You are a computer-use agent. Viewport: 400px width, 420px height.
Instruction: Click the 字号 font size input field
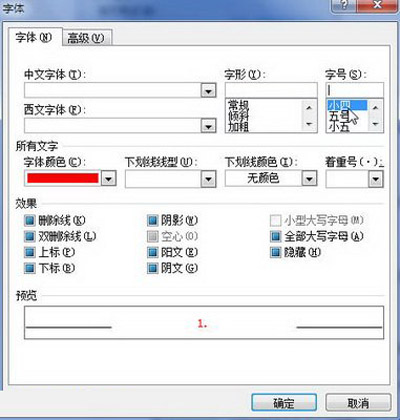coord(354,90)
